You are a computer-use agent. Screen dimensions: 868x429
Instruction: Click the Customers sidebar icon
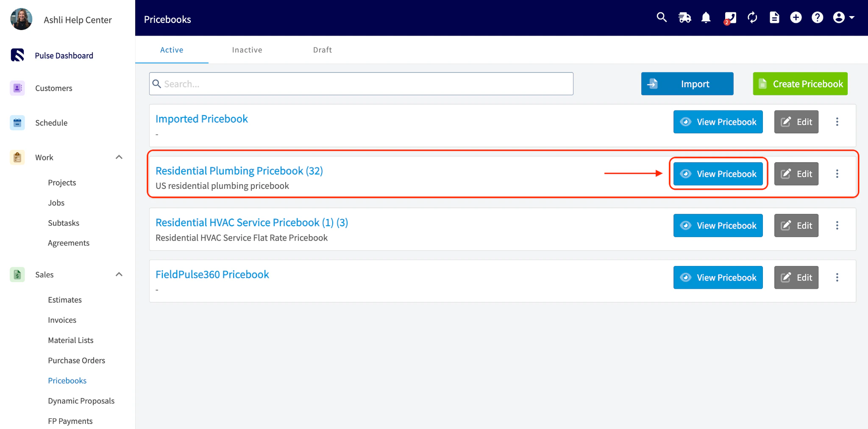17,88
